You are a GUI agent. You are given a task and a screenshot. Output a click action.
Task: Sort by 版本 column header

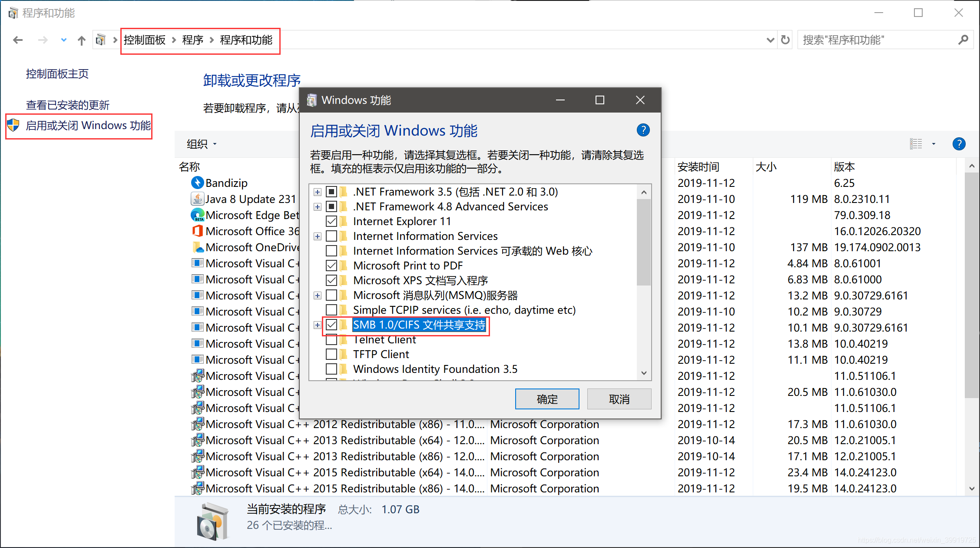coord(844,167)
